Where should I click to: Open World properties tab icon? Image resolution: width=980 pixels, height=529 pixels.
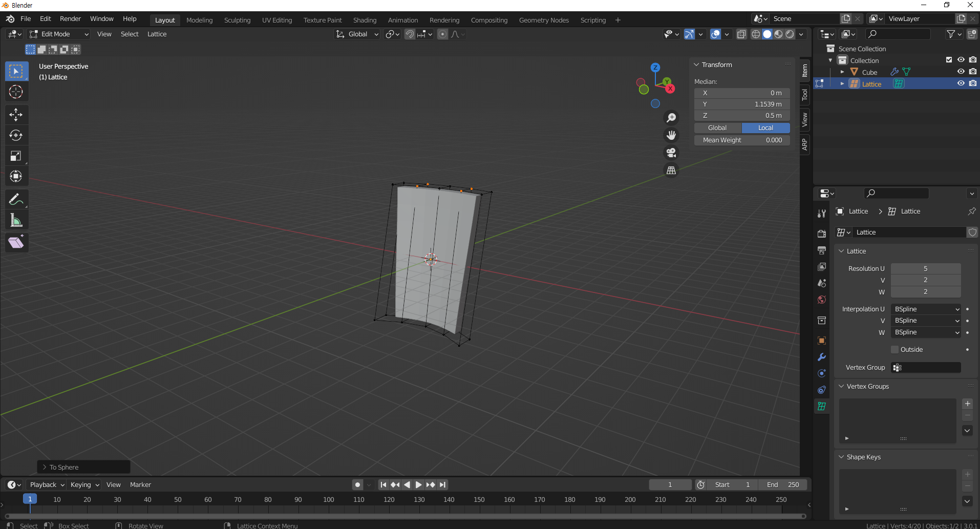click(822, 300)
